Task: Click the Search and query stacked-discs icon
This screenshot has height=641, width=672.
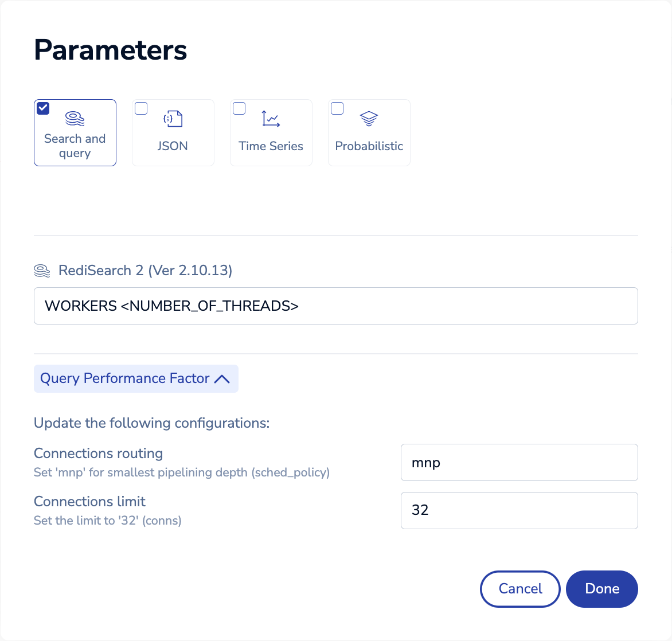Action: pos(75,119)
